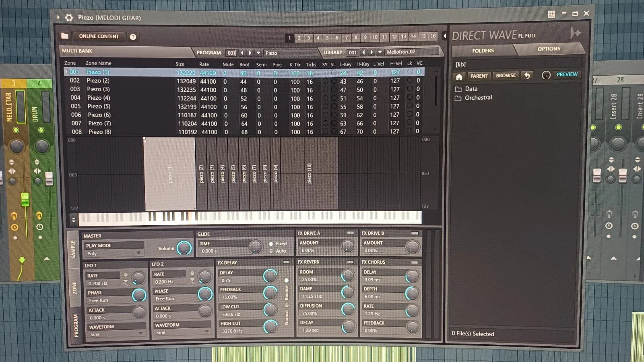Toggle the FX Chorus enable switch
The image size is (644, 362).
[414, 262]
